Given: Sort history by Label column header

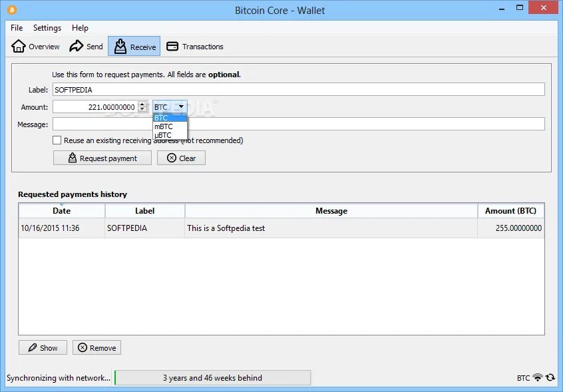Looking at the screenshot, I should (x=144, y=211).
